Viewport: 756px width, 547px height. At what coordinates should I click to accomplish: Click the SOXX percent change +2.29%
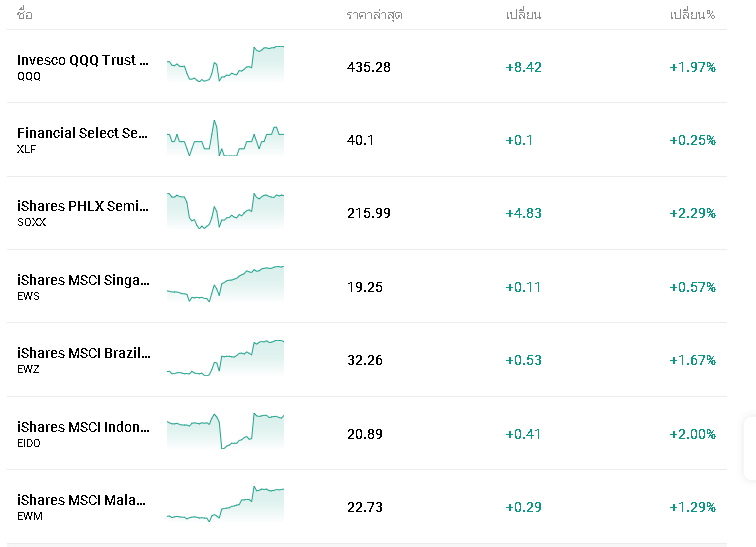point(692,213)
